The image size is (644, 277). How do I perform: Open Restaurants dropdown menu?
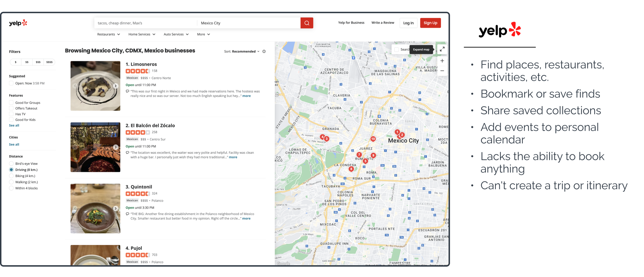click(108, 34)
